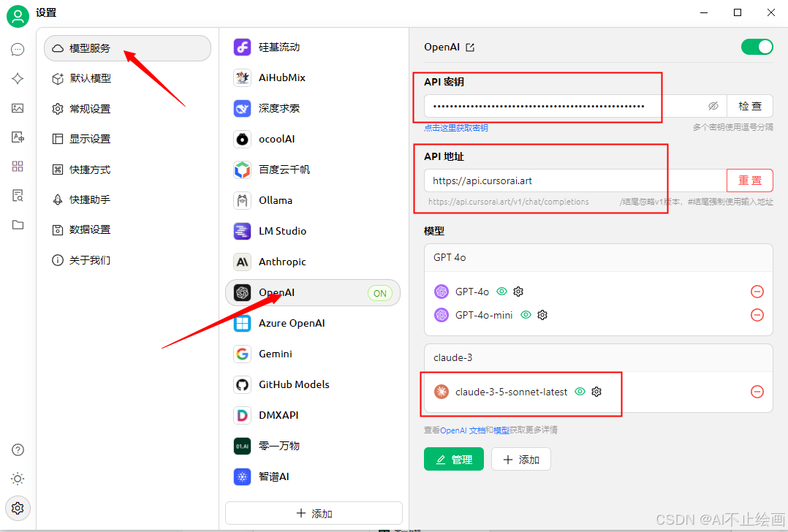Click 添加 button next to 管理
Image resolution: width=788 pixels, height=532 pixels.
pyautogui.click(x=521, y=459)
